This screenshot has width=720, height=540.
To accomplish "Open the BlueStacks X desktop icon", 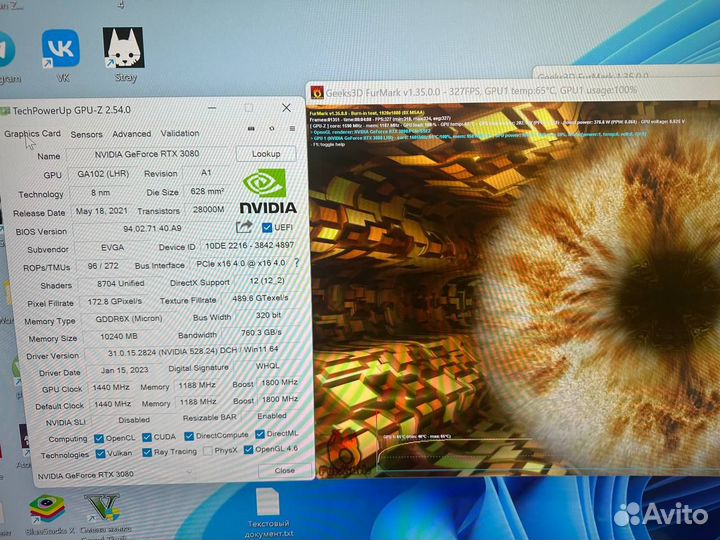I will click(x=47, y=509).
